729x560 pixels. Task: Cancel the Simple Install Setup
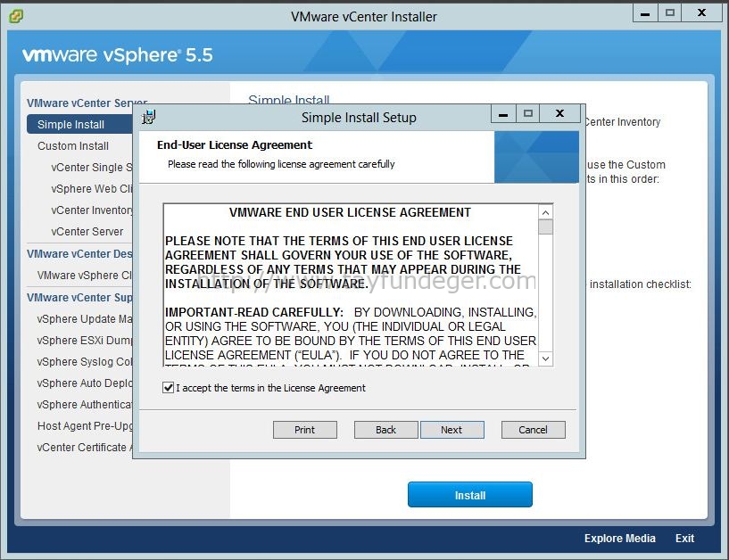[x=534, y=430]
